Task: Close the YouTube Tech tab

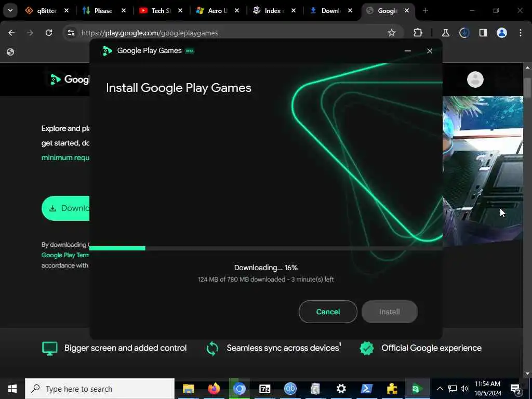Action: point(180,11)
